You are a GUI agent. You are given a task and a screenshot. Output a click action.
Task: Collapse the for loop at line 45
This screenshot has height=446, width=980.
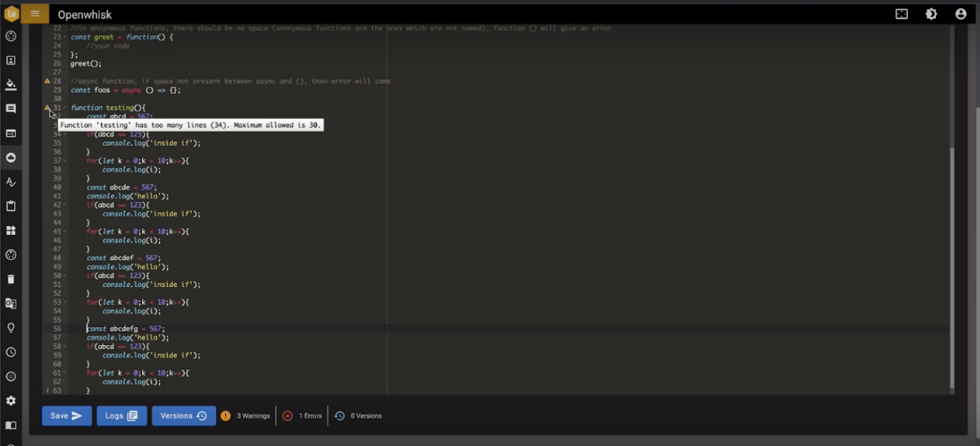(x=65, y=231)
